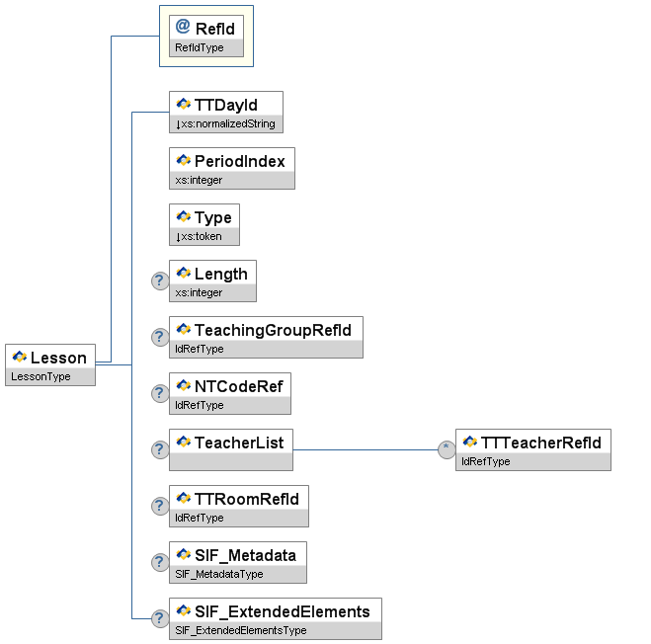The height and width of the screenshot is (644, 651).
Task: Click the @ attribute icon on RefId
Action: pos(183,29)
